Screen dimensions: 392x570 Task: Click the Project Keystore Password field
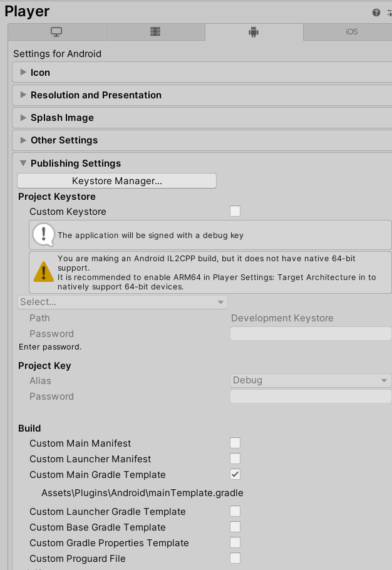pyautogui.click(x=311, y=334)
